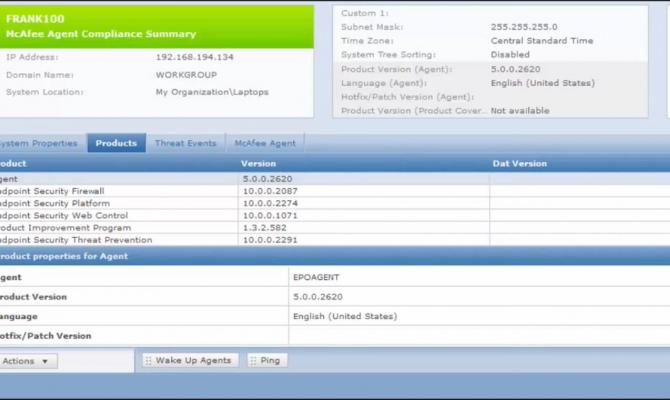Click the Product Version property label

tap(33, 297)
